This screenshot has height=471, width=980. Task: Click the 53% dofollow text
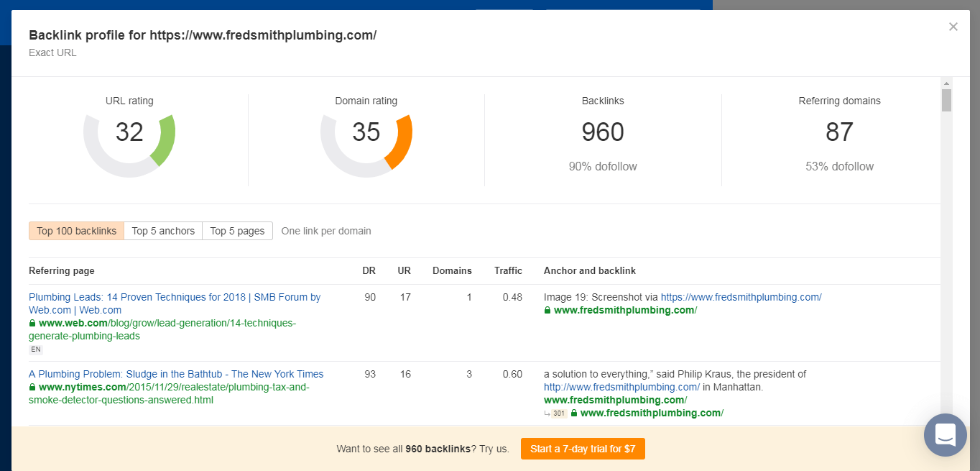[839, 166]
